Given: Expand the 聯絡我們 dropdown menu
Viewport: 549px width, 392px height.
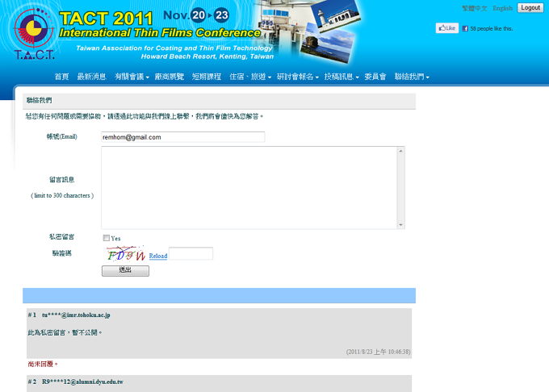Looking at the screenshot, I should coord(411,77).
